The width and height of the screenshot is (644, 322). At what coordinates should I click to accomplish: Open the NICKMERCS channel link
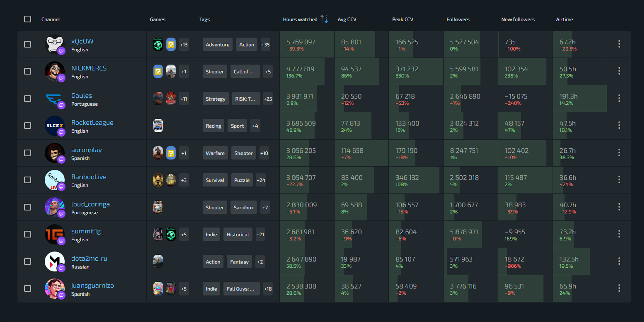(x=89, y=68)
